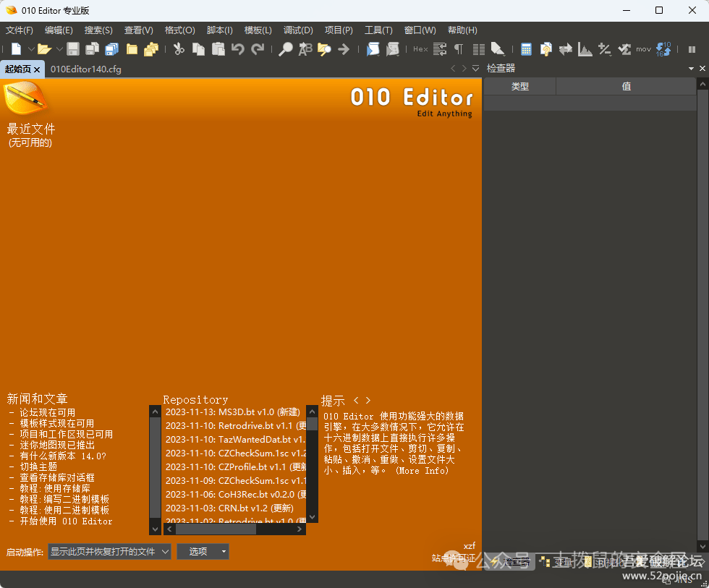The width and height of the screenshot is (709, 588).
Task: Click the blue Save All icon
Action: coord(111,48)
